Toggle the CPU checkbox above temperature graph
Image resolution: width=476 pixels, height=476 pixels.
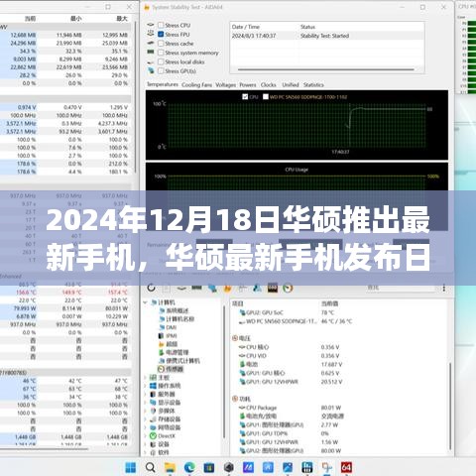click(x=245, y=96)
